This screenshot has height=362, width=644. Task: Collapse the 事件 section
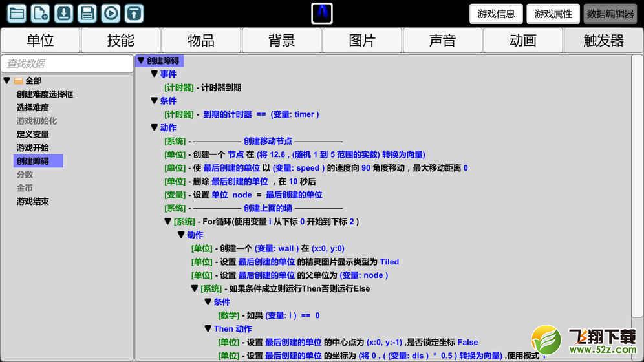(x=155, y=74)
